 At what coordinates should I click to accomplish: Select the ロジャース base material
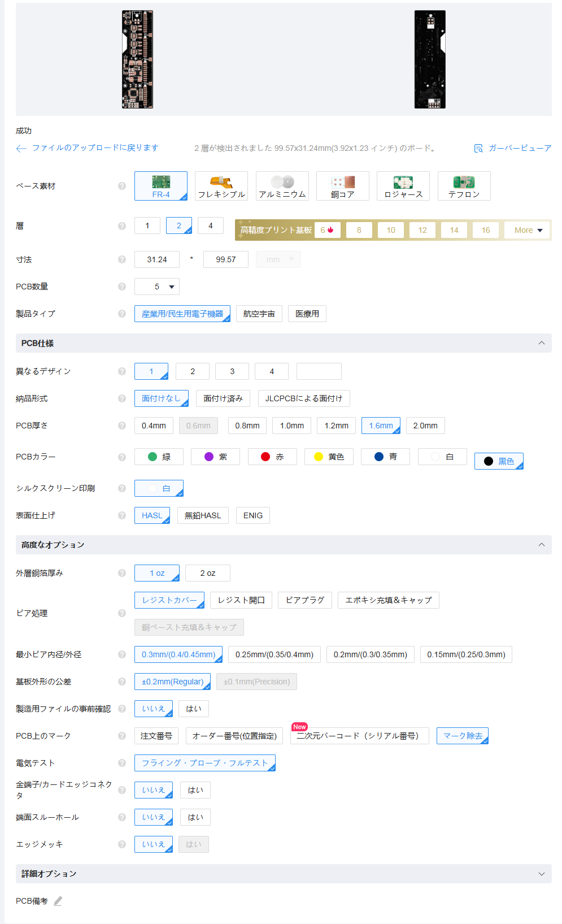pyautogui.click(x=403, y=186)
